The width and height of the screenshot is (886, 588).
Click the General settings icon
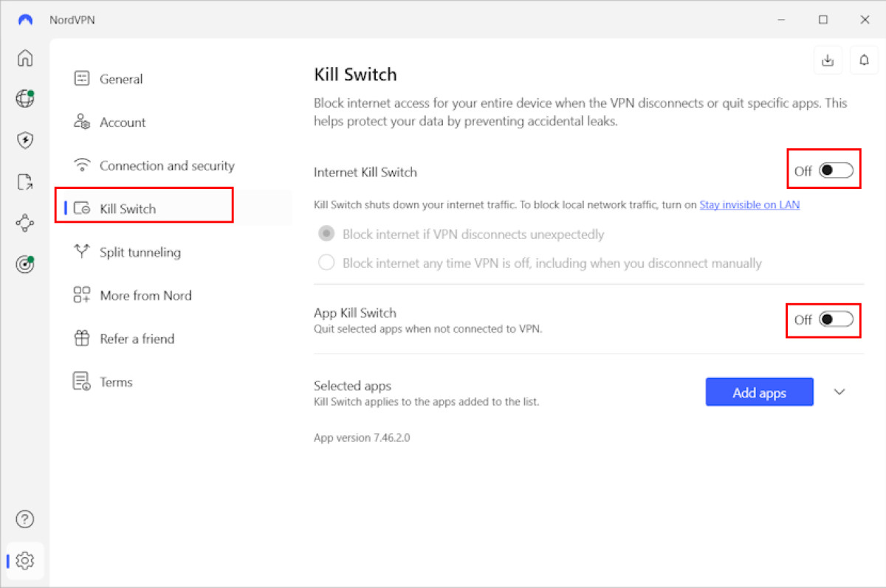tap(82, 78)
